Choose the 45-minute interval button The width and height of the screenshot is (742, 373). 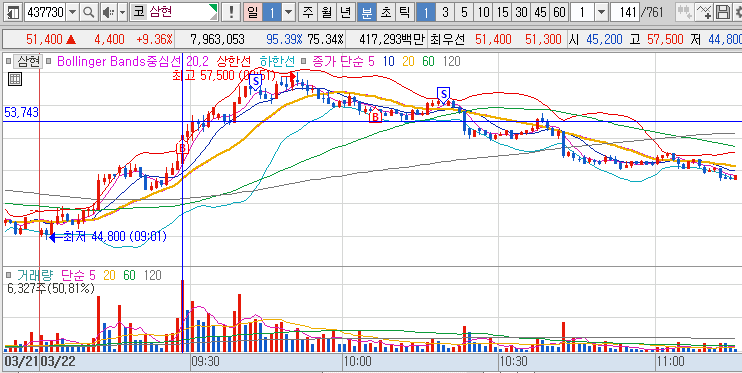540,12
